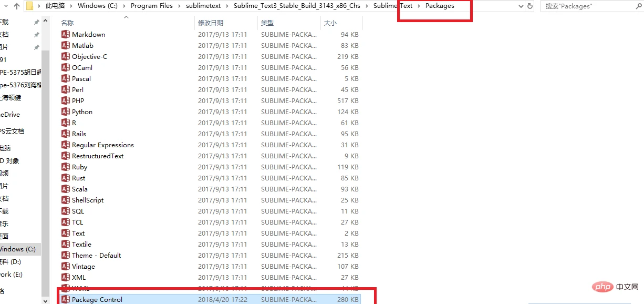The width and height of the screenshot is (644, 304).
Task: Click the 124 KB size value
Action: click(348, 112)
